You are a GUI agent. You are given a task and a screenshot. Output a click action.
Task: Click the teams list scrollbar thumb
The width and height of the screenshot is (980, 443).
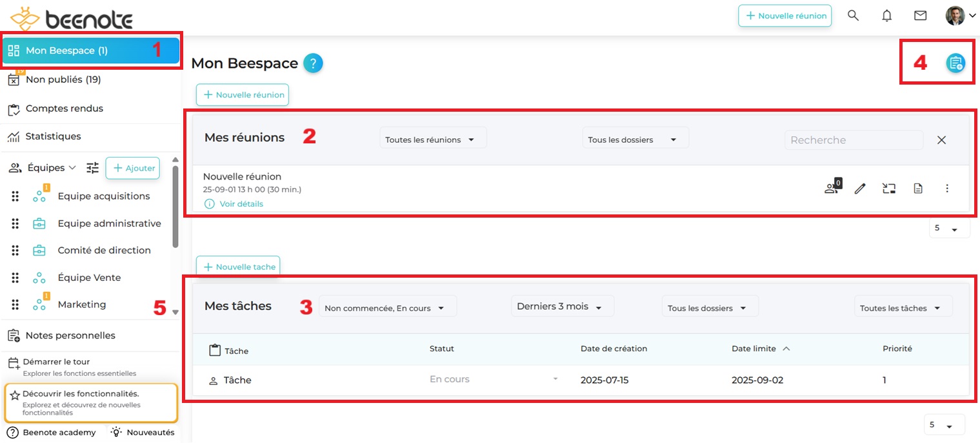[175, 206]
